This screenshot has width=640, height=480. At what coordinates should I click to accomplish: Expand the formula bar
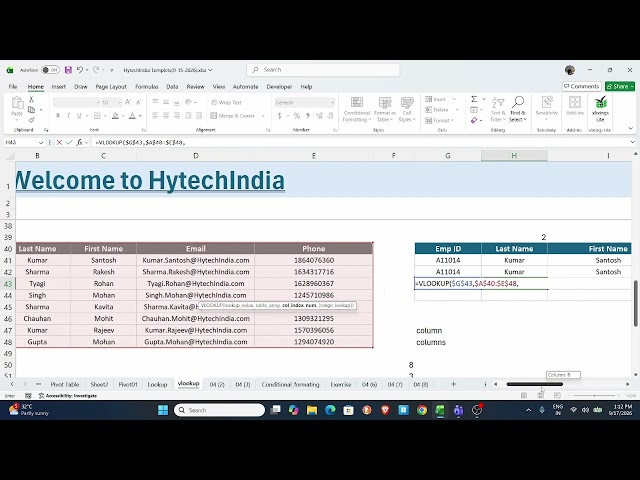(632, 142)
